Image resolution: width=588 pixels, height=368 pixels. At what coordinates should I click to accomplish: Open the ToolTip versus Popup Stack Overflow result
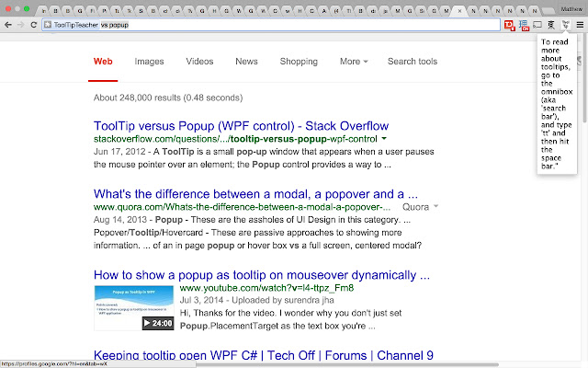tap(241, 126)
